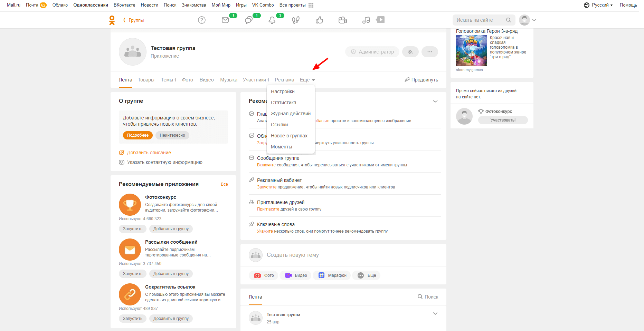Click the RSS subscribe feed button
Screen dimensions: 644x331
coord(410,52)
